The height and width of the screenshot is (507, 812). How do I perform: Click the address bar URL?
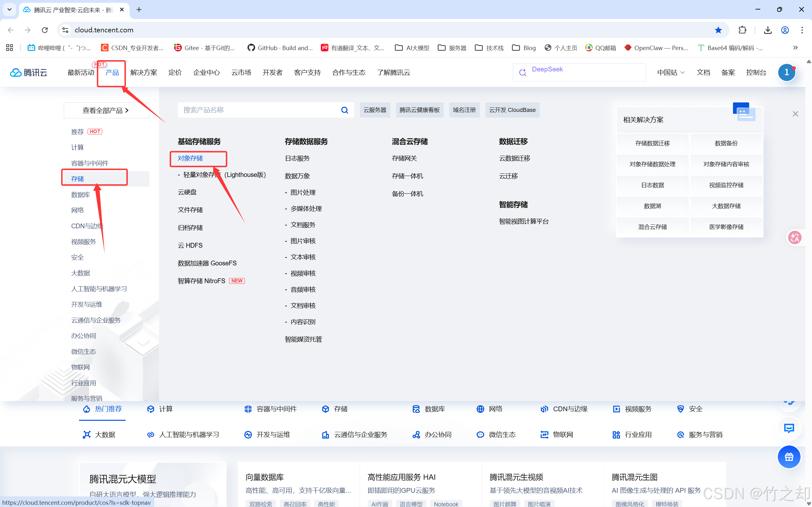104,30
